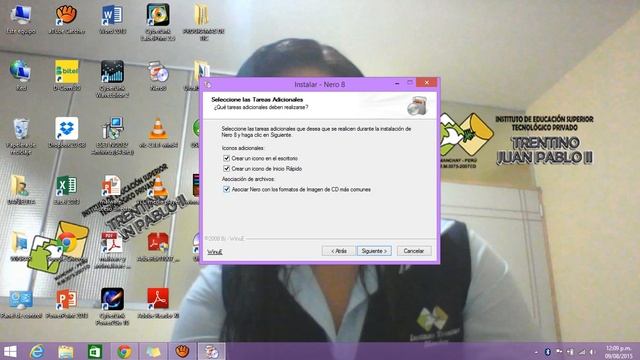Launch Dropbox desktop shortcut

[x=67, y=132]
